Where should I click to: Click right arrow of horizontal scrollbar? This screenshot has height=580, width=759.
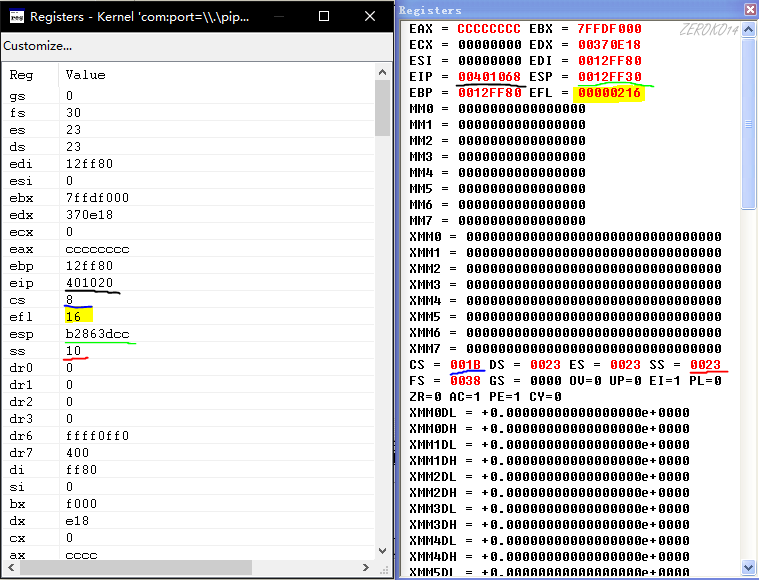[x=366, y=567]
